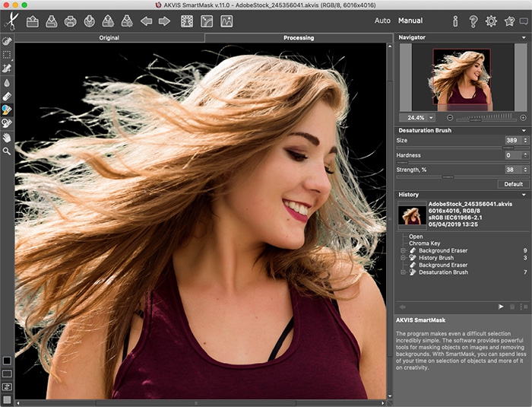Select the Chroma Key history entry

424,243
